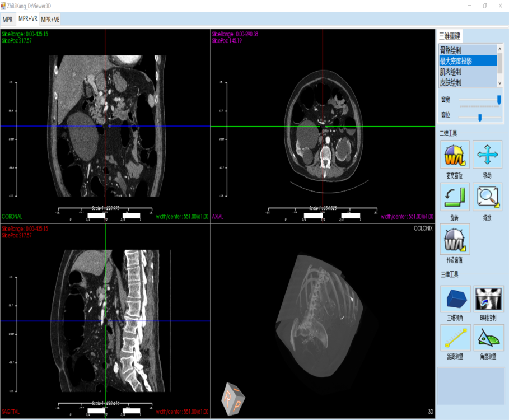Viewport: 509px width, 420px height.
Task: Click the 3D volume rendering
Action: (x=320, y=315)
